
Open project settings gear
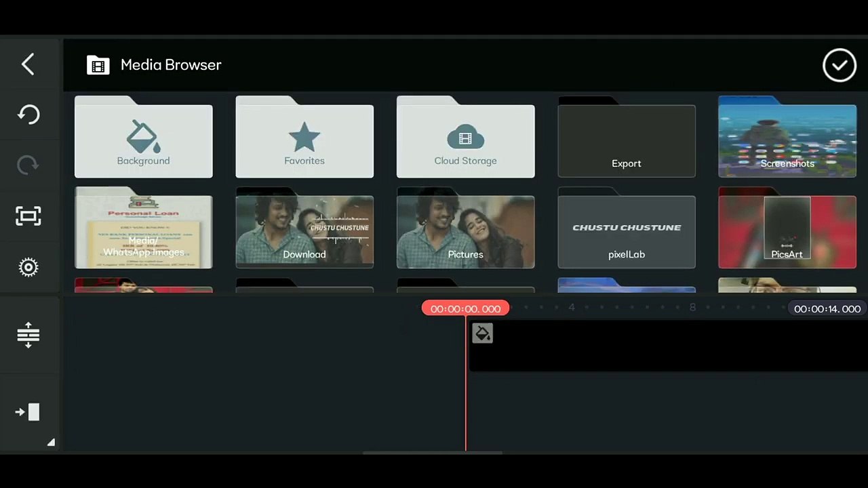[28, 267]
